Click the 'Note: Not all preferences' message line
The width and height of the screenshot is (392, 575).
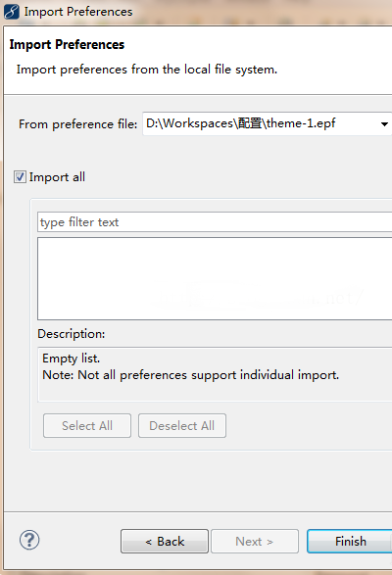190,375
